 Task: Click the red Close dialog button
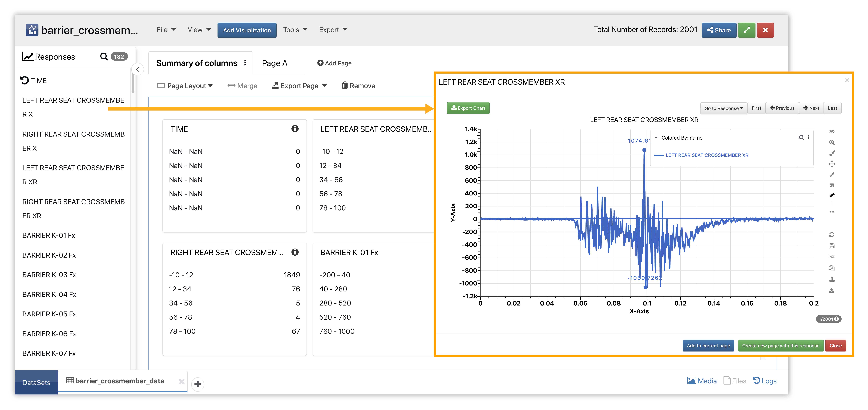[x=836, y=346]
